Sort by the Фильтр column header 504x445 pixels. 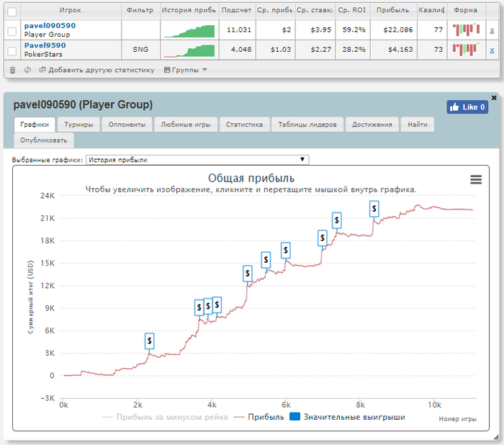tap(140, 10)
